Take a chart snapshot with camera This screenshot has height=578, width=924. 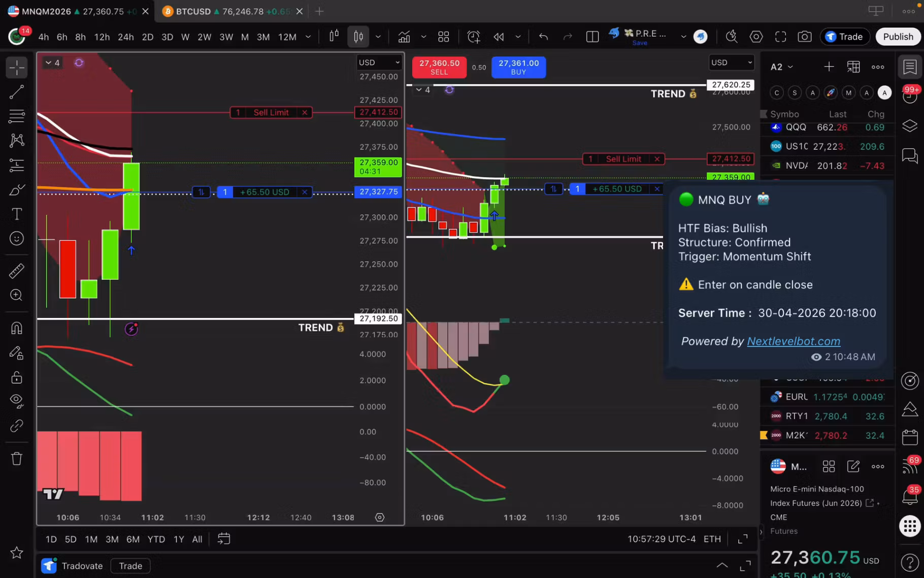(805, 37)
